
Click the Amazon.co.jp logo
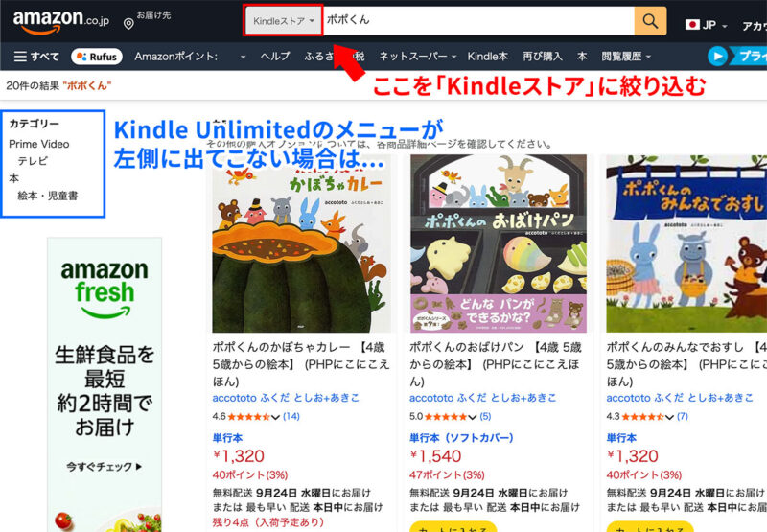(60, 21)
